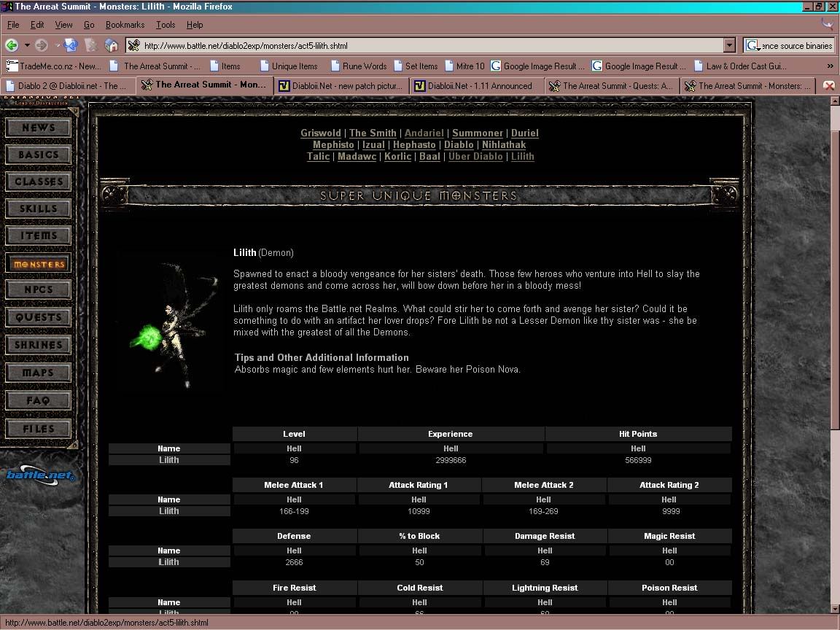Screen dimensions: 840x630
Task: Click the page's vertical scrollbar up arrow
Action: click(x=835, y=101)
